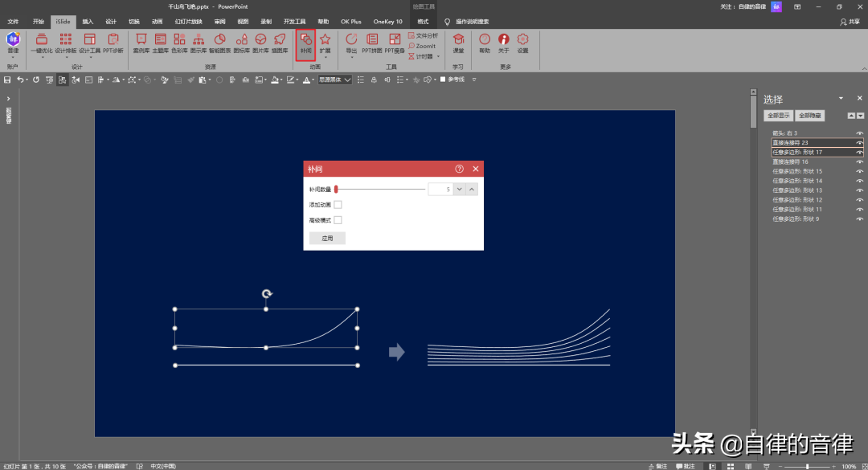Open the OneKey 10 tab

pos(387,22)
